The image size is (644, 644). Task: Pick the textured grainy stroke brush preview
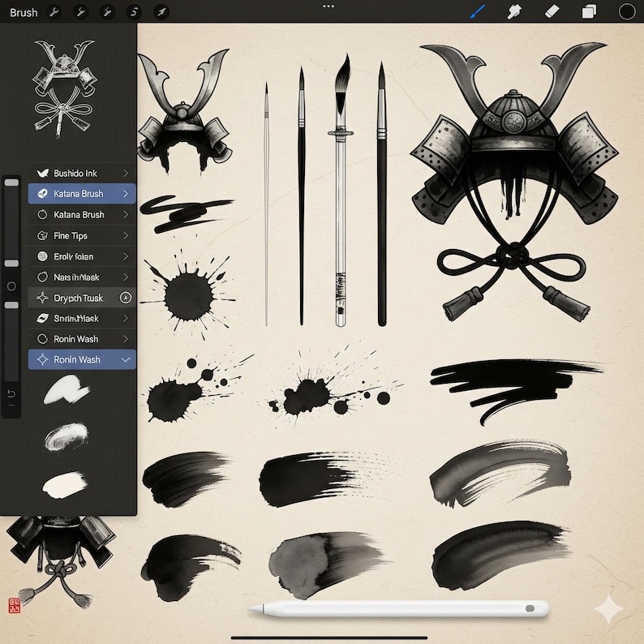point(67,436)
